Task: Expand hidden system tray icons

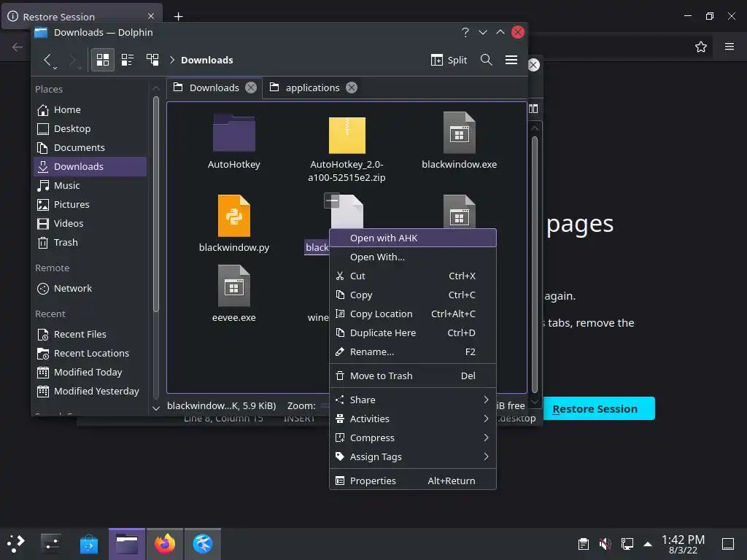Action: click(x=648, y=544)
